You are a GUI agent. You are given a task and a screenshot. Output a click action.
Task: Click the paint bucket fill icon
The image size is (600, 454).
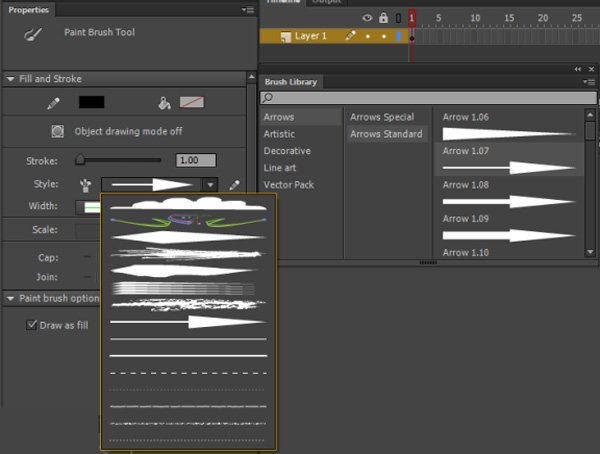(x=164, y=103)
